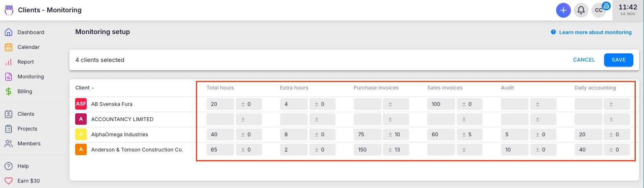Open Members in the sidebar
The height and width of the screenshot is (188, 644).
click(29, 144)
